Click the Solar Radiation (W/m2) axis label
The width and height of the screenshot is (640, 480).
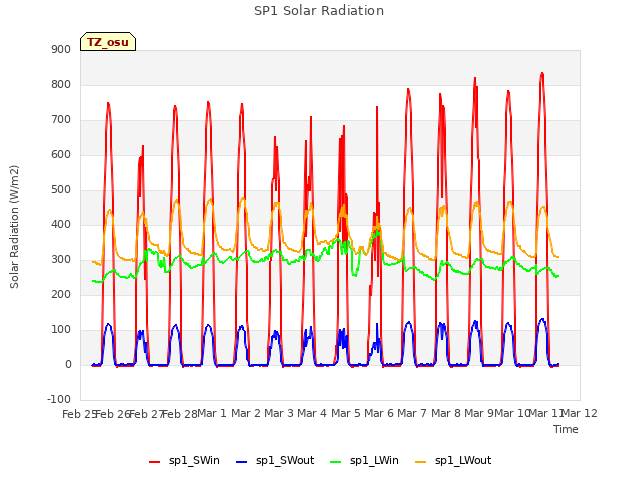point(14,227)
